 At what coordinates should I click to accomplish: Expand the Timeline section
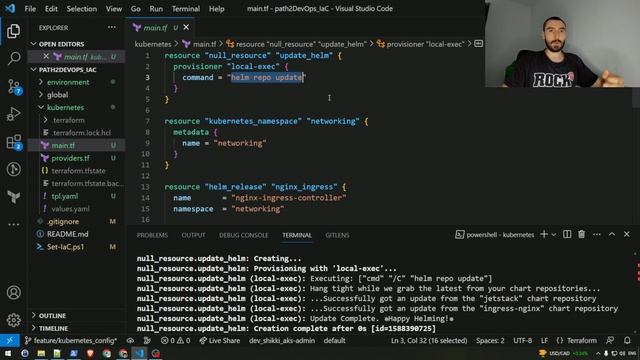tap(53, 328)
